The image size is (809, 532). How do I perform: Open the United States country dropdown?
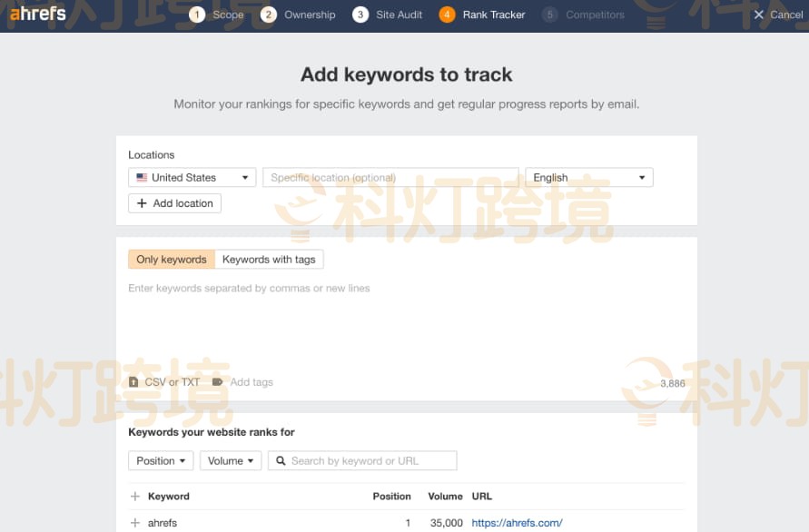coord(192,178)
